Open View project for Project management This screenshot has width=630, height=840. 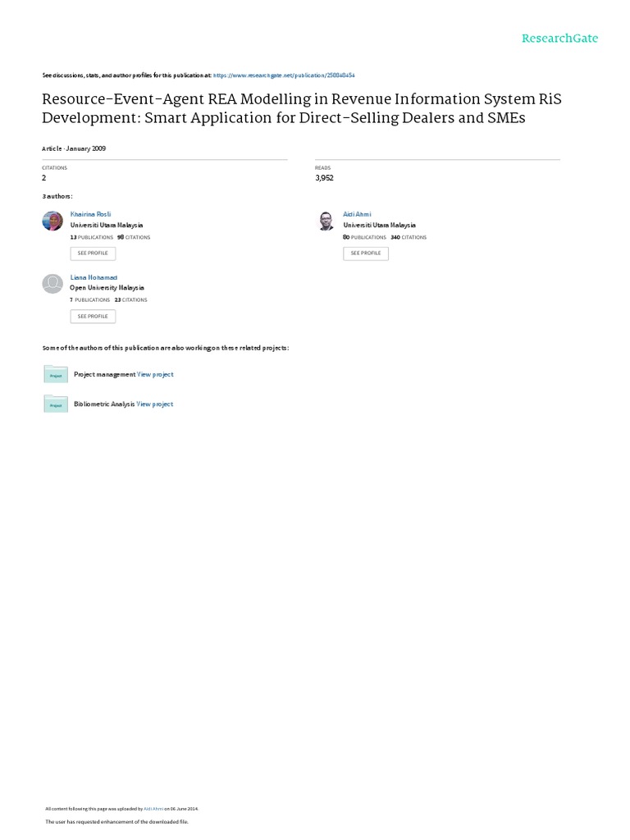155,374
